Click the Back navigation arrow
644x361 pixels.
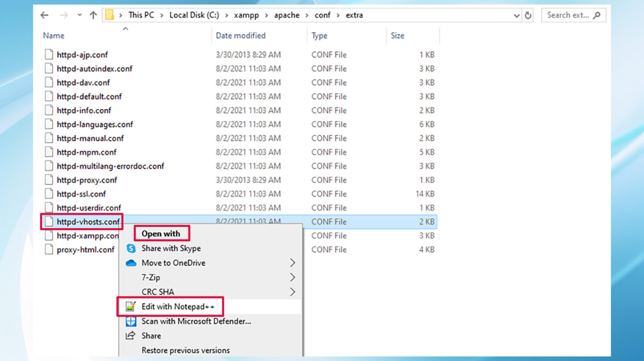(44, 15)
